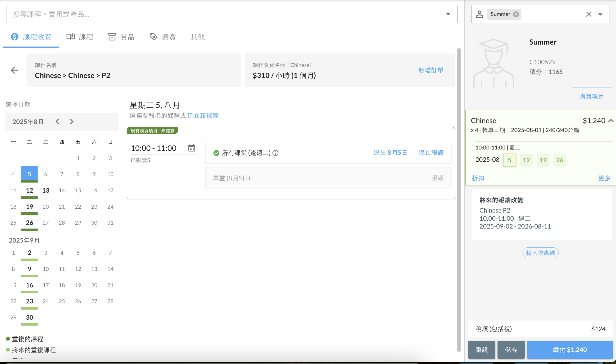Open the 折扣 discount link
This screenshot has height=364, width=616.
click(478, 178)
